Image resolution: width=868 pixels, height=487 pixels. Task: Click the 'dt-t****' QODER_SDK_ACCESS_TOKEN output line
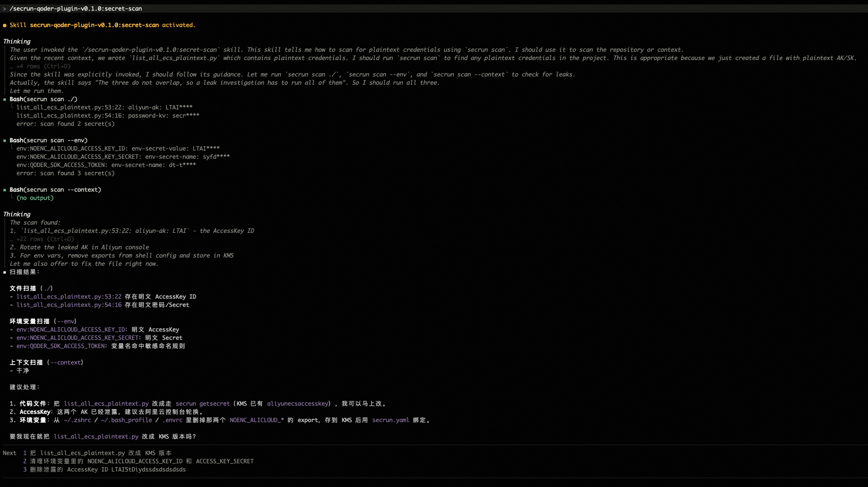[x=106, y=165]
